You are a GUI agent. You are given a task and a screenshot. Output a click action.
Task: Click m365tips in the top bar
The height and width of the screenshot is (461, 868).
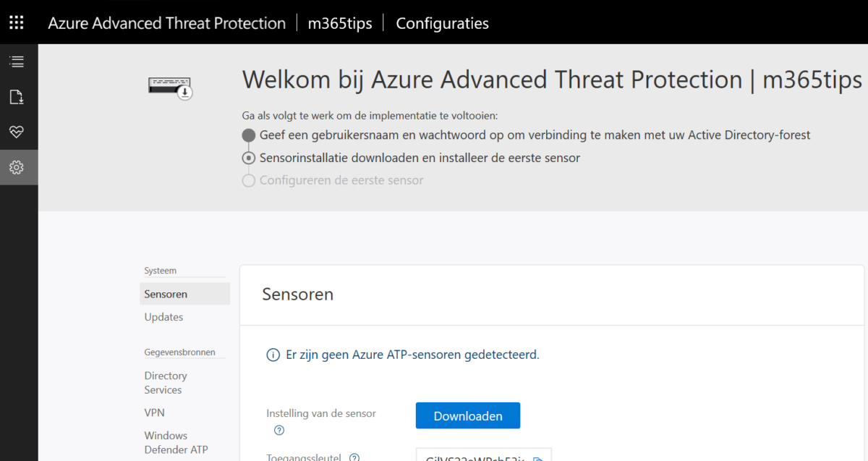point(340,22)
